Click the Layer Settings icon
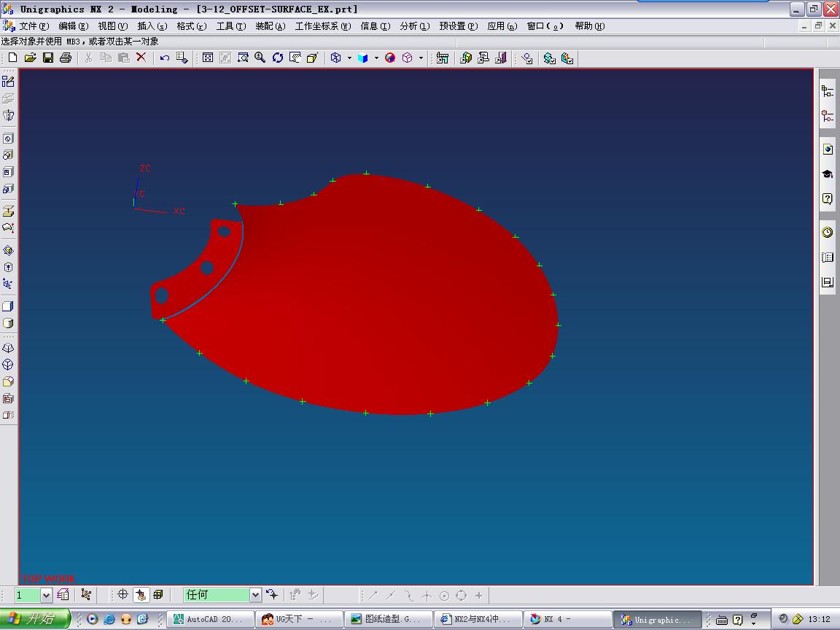This screenshot has height=630, width=840. tap(63, 595)
